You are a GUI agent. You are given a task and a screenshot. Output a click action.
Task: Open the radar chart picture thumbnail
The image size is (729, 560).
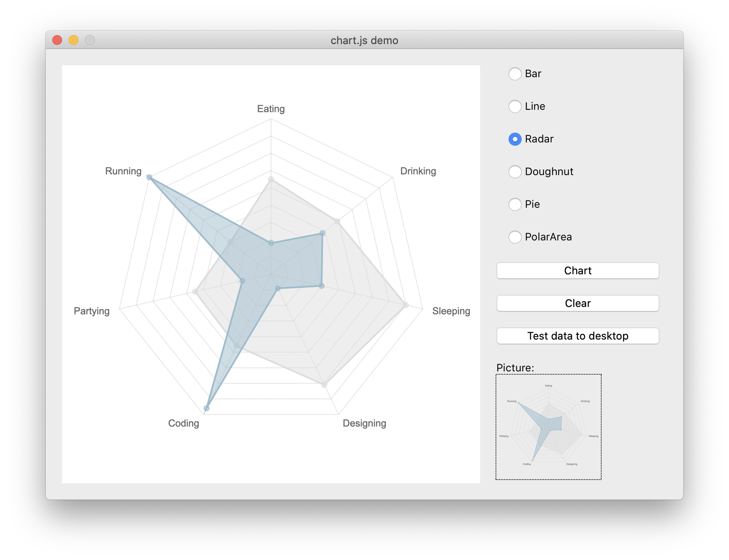click(549, 427)
